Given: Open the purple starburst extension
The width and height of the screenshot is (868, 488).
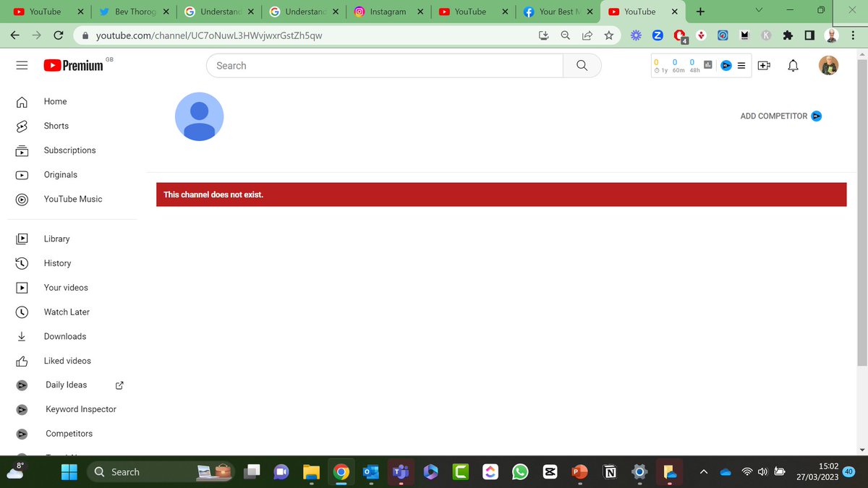Looking at the screenshot, I should click(x=636, y=35).
